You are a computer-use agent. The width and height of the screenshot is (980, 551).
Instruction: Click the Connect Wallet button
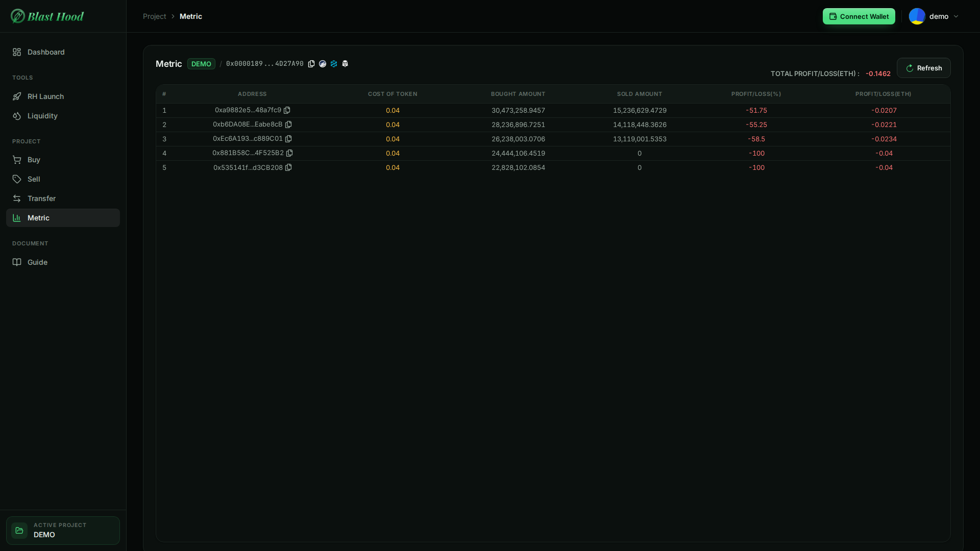[859, 16]
